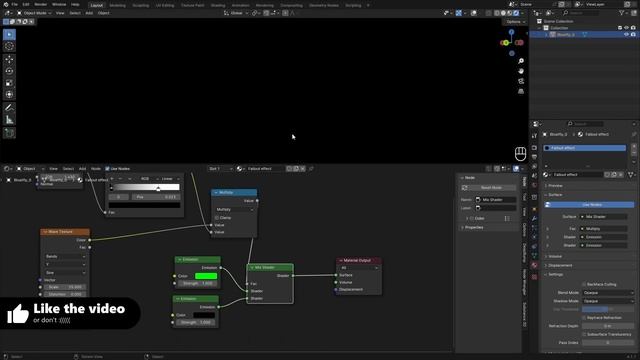The image size is (640, 360).
Task: Click the Reset Node button
Action: pos(488,188)
